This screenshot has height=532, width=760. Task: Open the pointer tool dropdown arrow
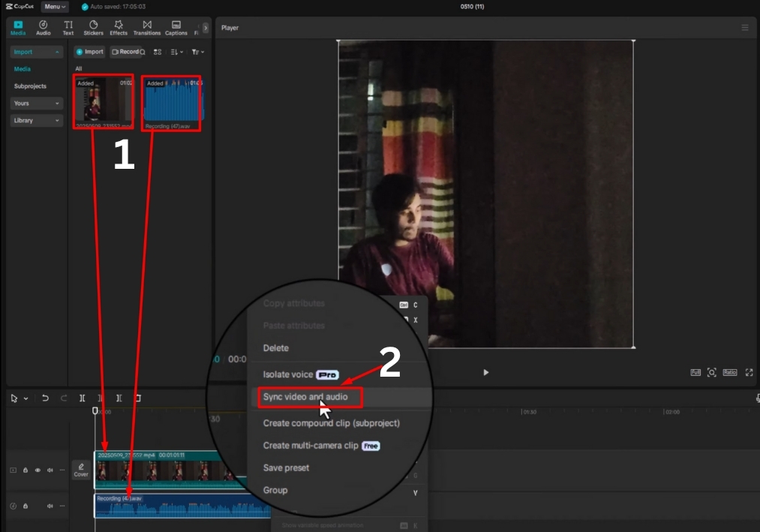tap(26, 398)
